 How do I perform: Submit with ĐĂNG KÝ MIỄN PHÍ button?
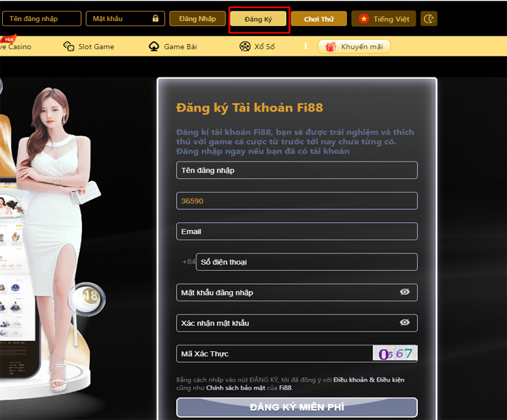(297, 407)
